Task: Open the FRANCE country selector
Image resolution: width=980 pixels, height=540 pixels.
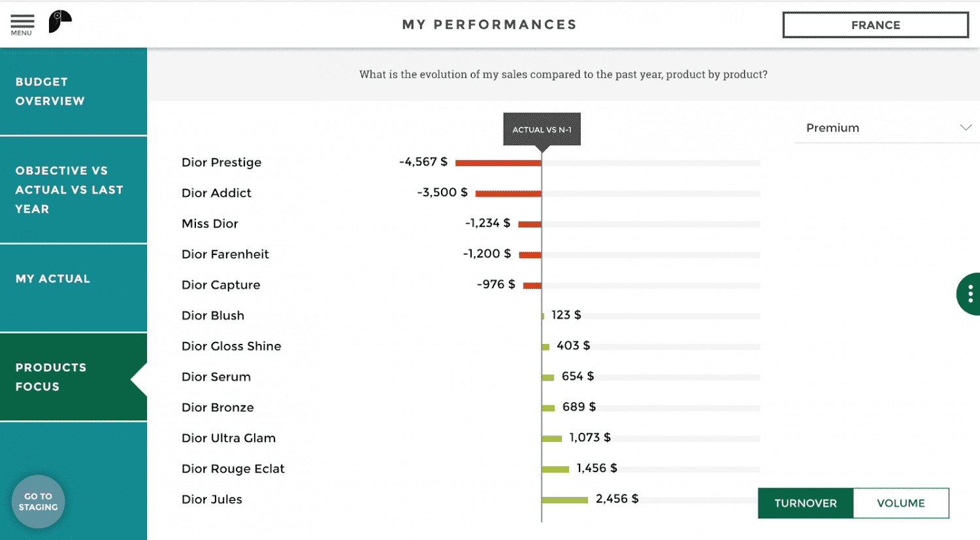Action: 875,25
